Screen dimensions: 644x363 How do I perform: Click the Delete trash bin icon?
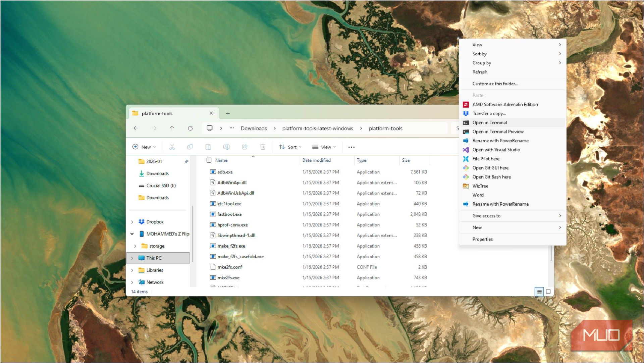[x=263, y=147]
